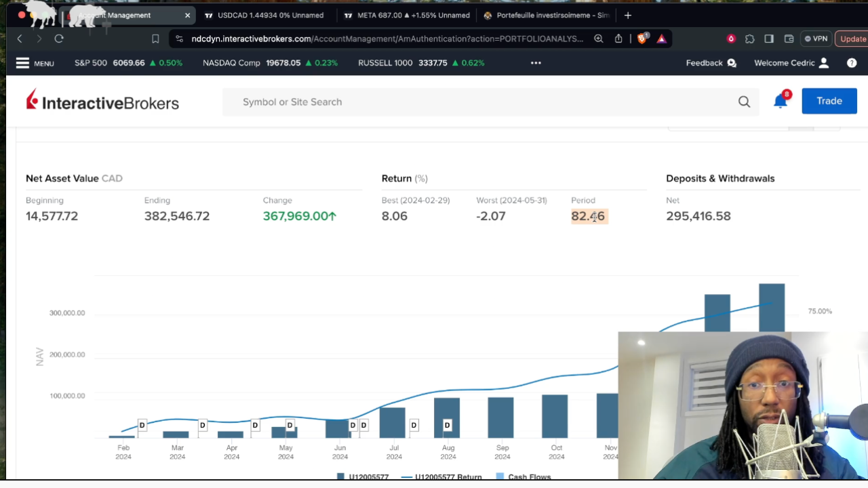
Task: Select the RUSSELL 1000 index ticker
Action: [421, 63]
